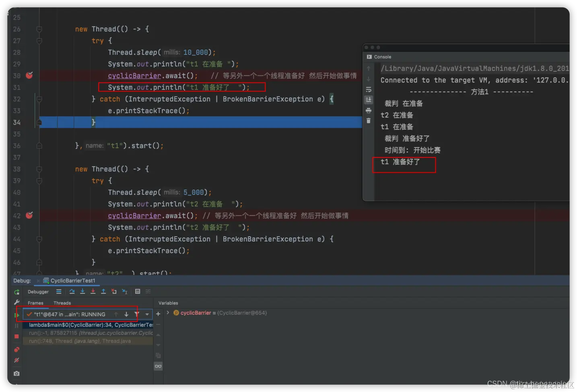Click the Console up stack trace arrow
The width and height of the screenshot is (577, 392).
coord(368,68)
